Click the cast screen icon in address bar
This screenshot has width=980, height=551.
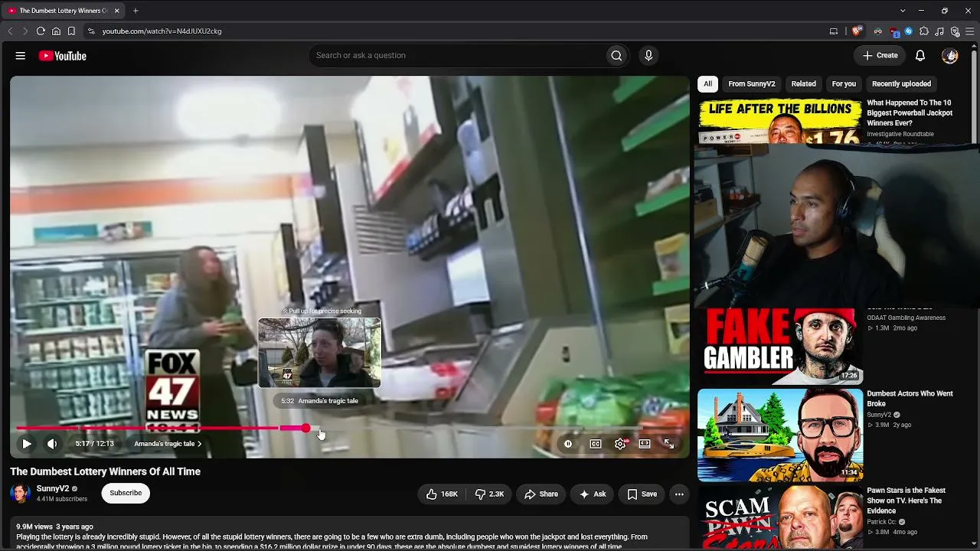[x=834, y=31]
